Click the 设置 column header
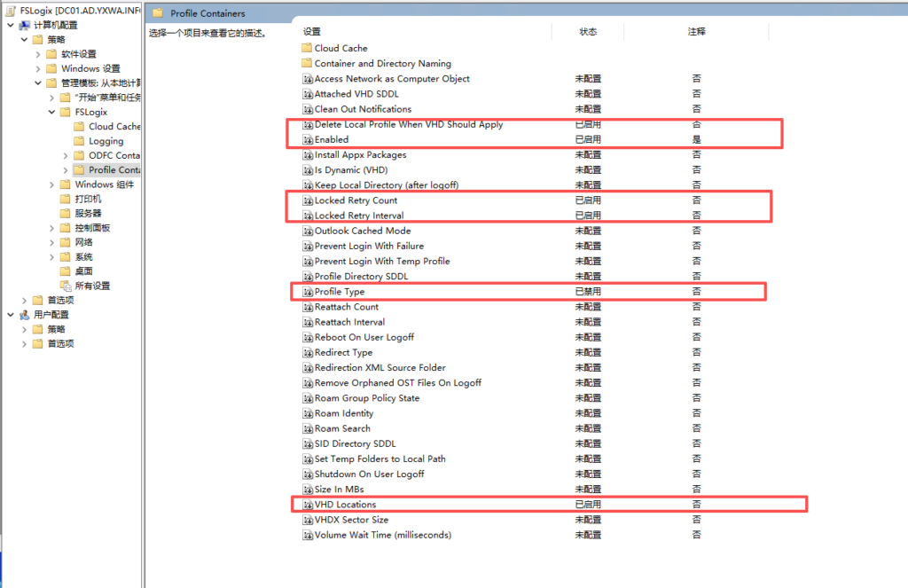The image size is (908, 588). (x=312, y=31)
